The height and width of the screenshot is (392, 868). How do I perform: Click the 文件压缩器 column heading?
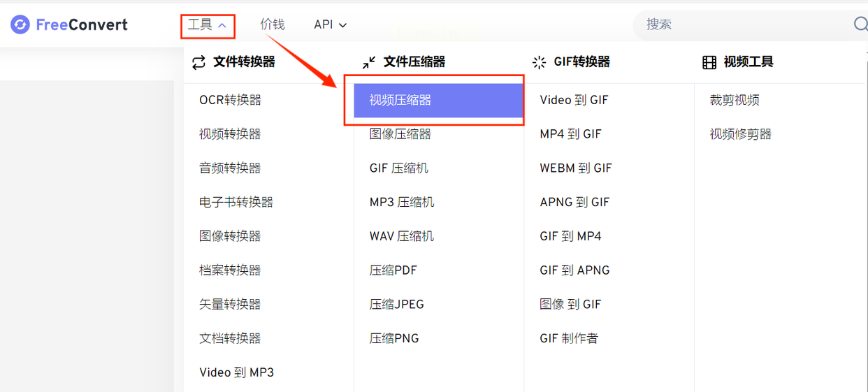coord(414,62)
